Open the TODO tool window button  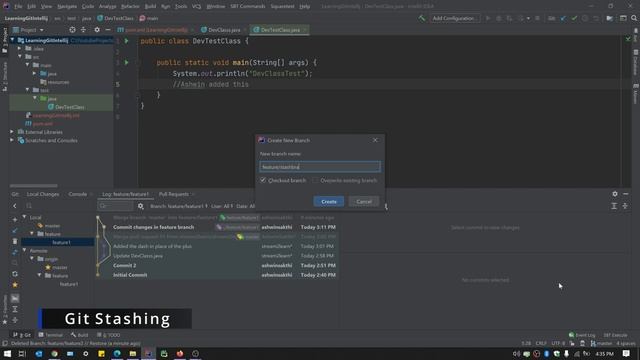tap(109, 335)
